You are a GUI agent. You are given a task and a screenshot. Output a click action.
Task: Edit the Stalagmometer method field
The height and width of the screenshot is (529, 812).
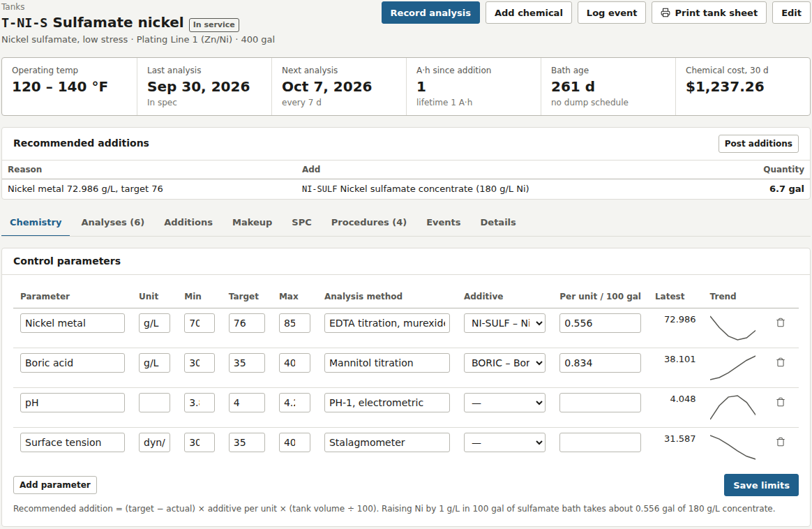pyautogui.click(x=387, y=442)
